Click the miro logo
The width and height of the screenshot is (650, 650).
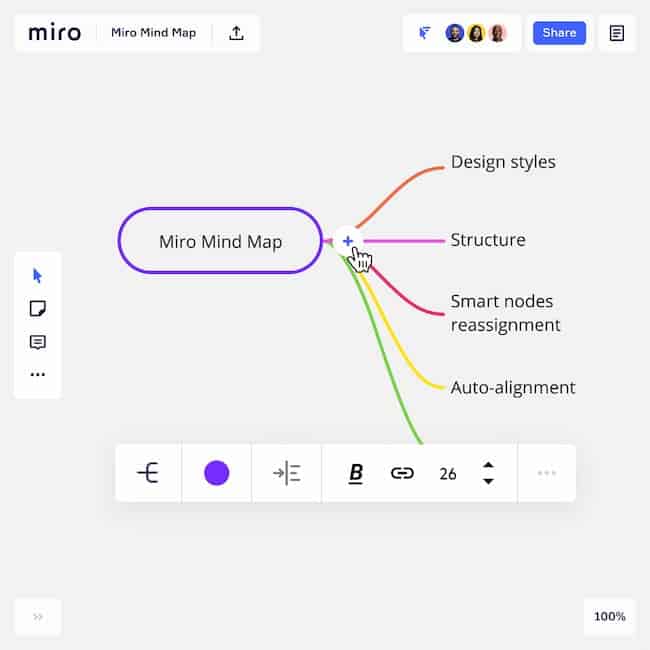coord(54,33)
